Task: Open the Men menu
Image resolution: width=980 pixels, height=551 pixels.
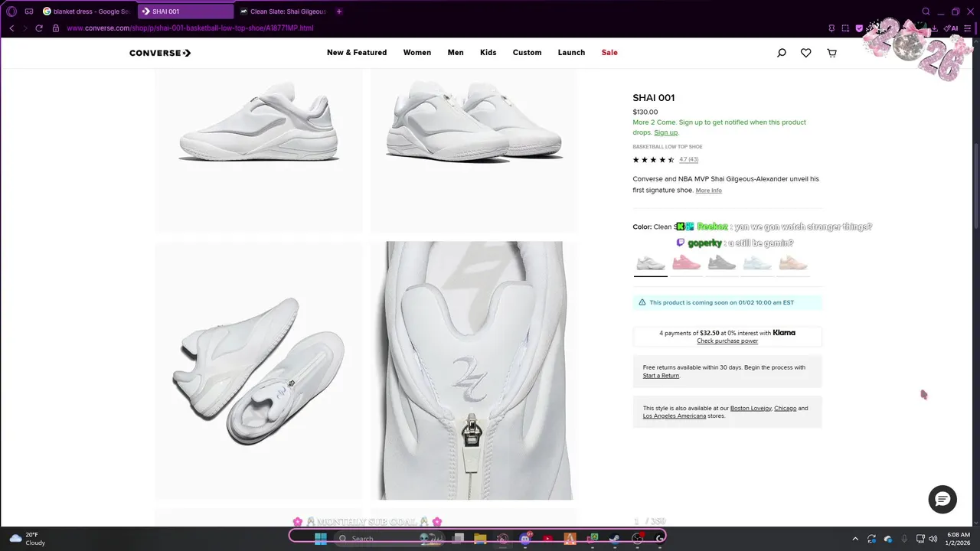Action: [x=456, y=53]
